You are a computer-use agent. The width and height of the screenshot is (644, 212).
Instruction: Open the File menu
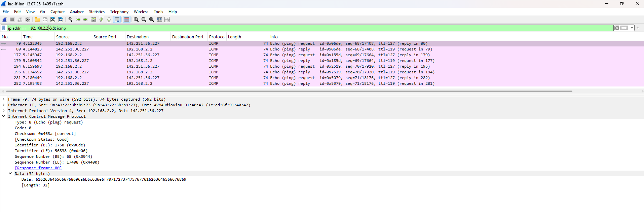tap(6, 11)
